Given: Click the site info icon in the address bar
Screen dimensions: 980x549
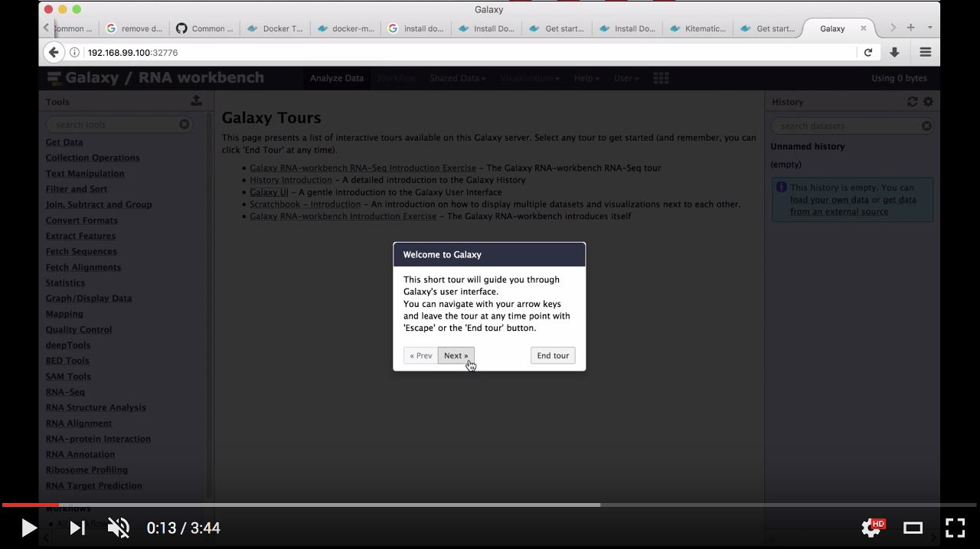Looking at the screenshot, I should tap(74, 52).
